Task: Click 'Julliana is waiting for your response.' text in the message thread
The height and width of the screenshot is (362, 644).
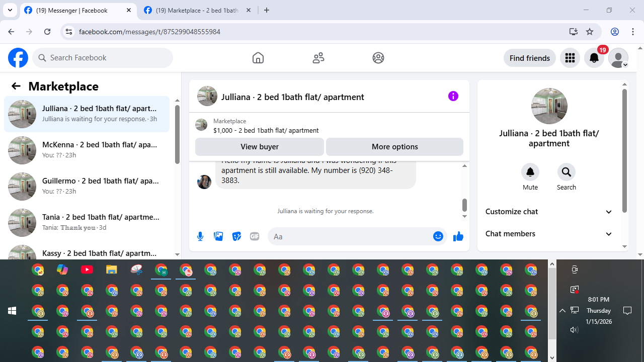Action: (x=326, y=211)
